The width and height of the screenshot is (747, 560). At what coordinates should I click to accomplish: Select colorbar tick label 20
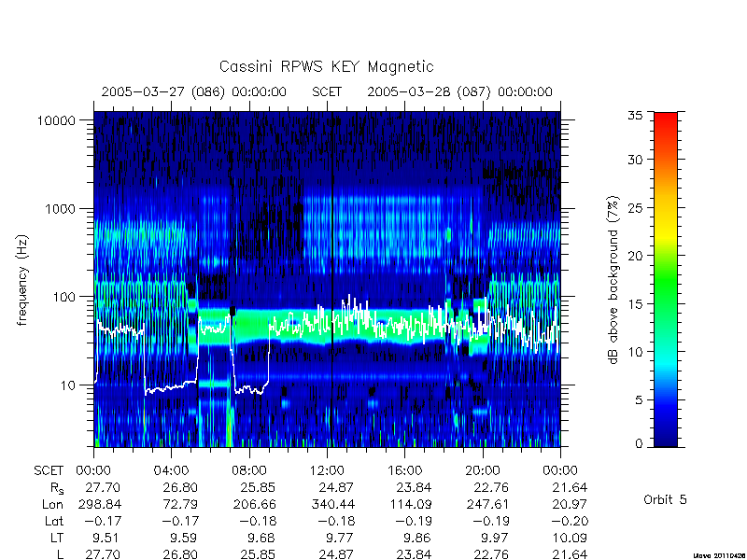(x=635, y=256)
